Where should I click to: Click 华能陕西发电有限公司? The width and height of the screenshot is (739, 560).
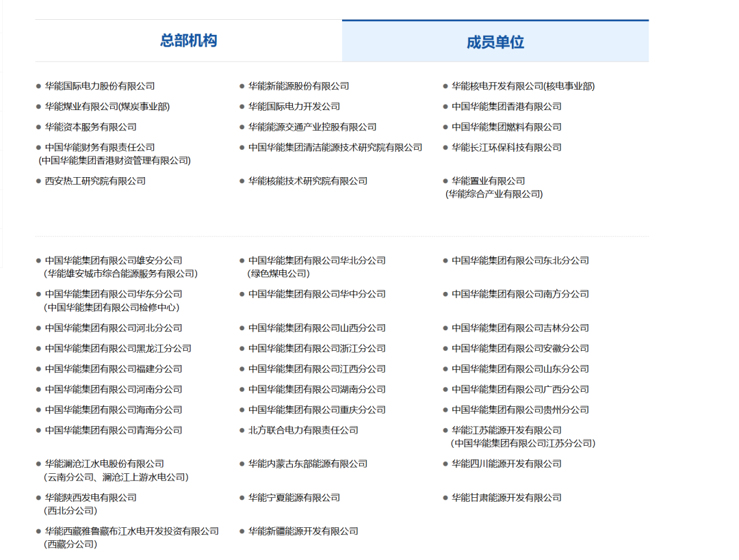pos(90,497)
